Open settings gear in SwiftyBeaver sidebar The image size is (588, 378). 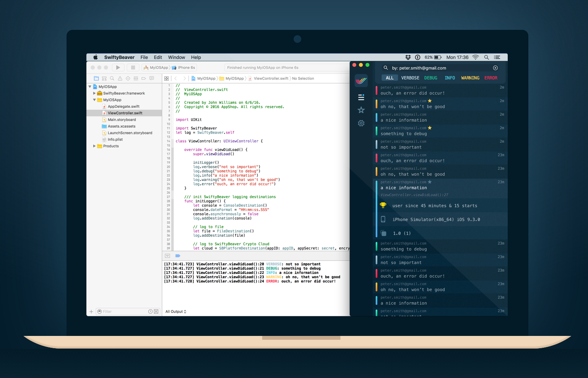pyautogui.click(x=361, y=123)
